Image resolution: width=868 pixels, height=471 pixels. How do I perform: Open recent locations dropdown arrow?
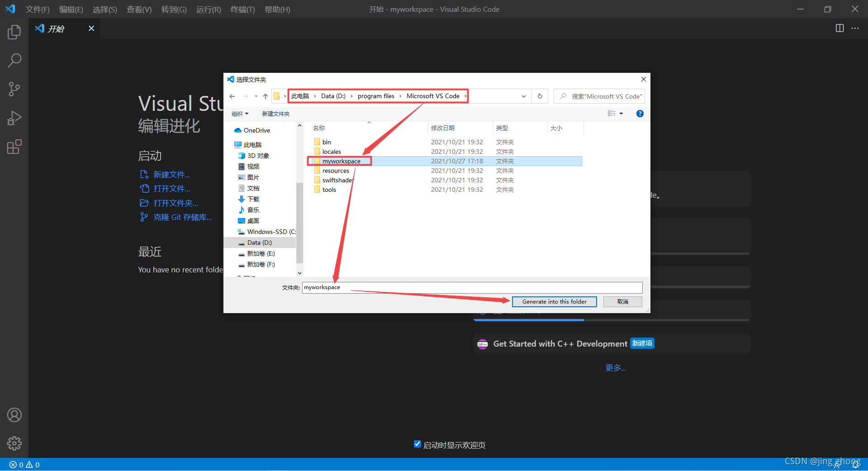tap(256, 96)
